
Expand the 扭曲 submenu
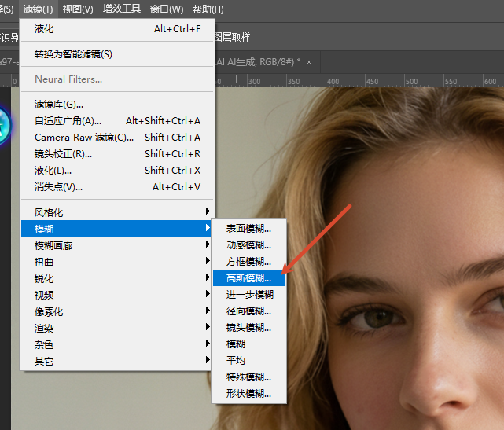pyautogui.click(x=116, y=262)
